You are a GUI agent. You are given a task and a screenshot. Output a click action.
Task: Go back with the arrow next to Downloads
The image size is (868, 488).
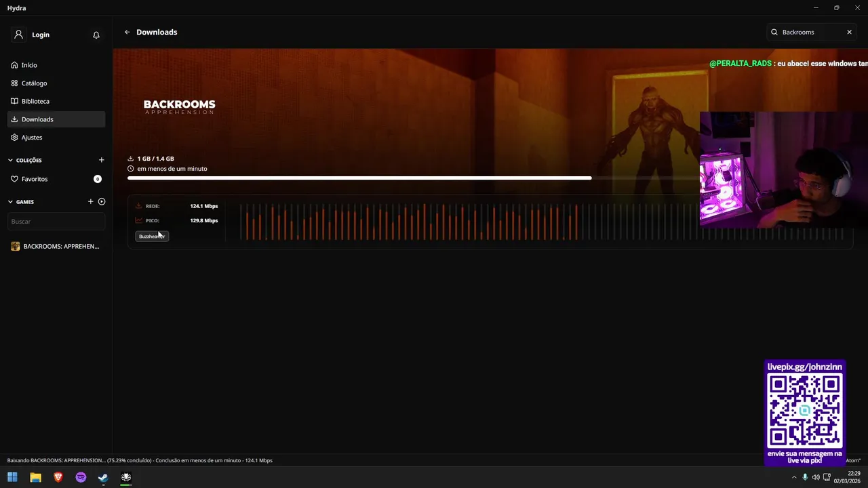127,32
